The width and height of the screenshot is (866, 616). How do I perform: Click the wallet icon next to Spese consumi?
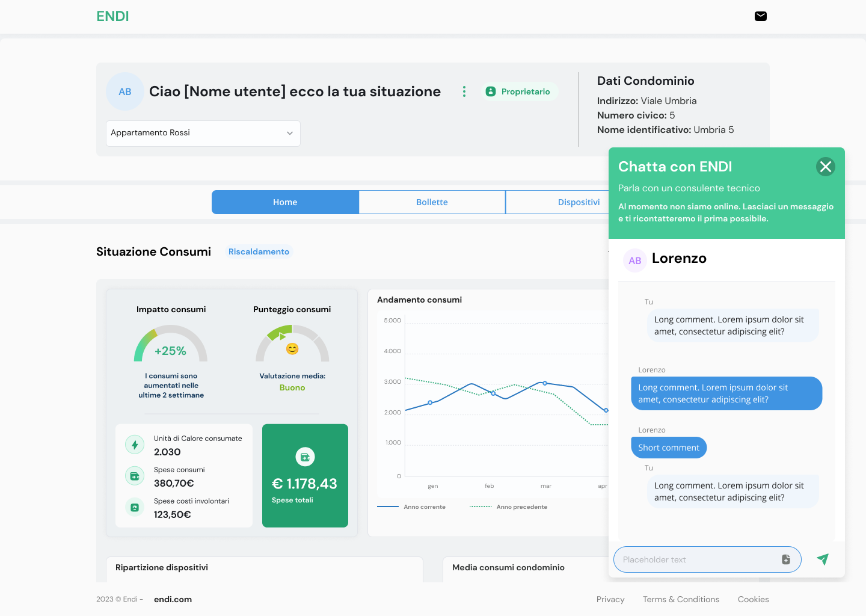click(x=135, y=476)
